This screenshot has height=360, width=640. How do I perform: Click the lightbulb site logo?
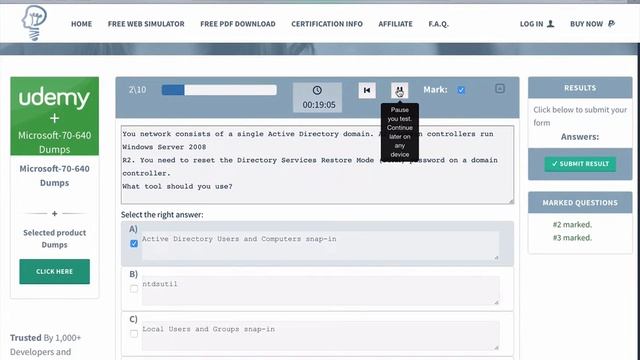(x=34, y=23)
